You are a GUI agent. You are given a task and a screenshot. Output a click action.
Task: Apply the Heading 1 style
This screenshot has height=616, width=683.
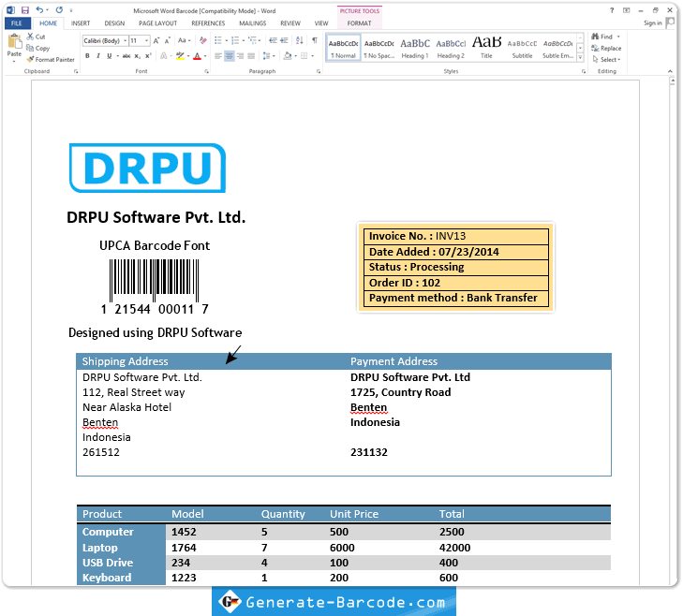[x=415, y=48]
